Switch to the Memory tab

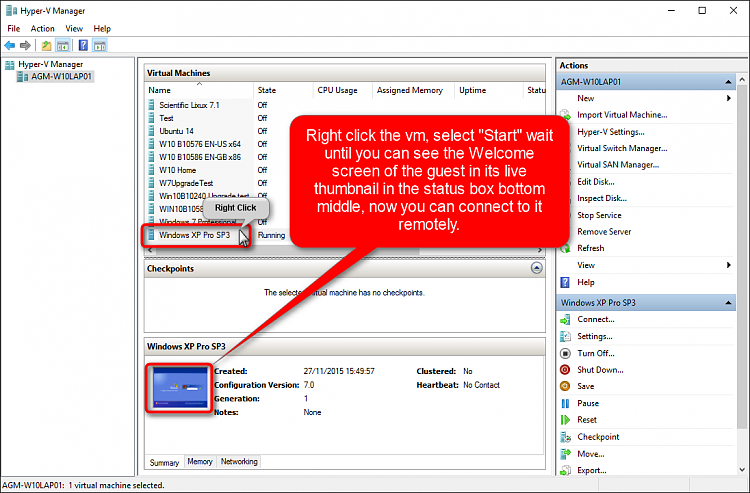[199, 461]
